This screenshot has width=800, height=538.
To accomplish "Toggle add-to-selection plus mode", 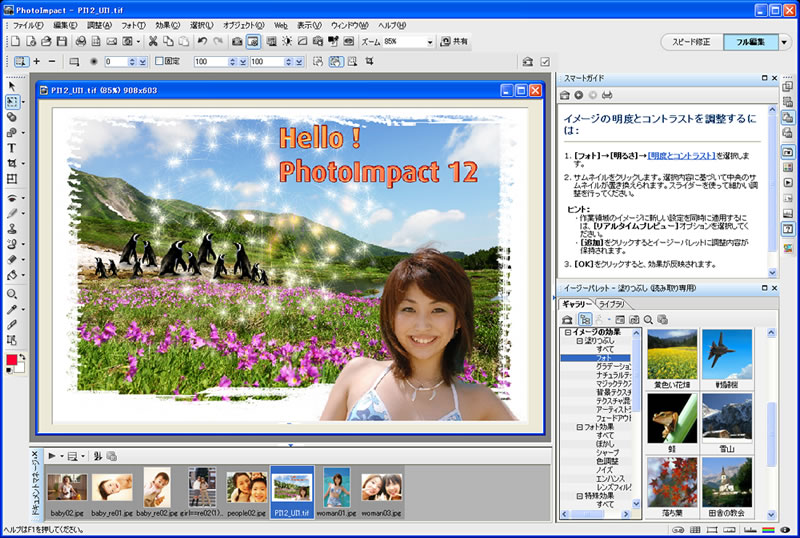I will tap(37, 61).
